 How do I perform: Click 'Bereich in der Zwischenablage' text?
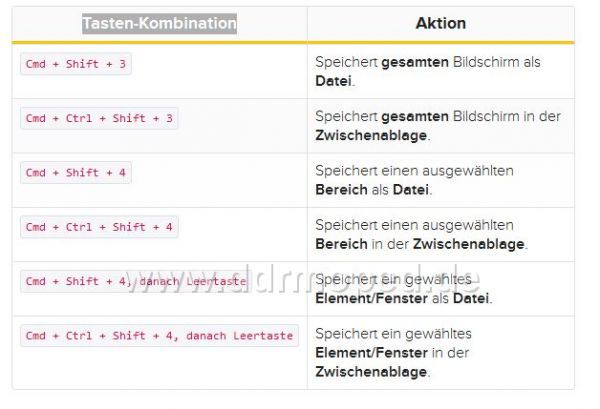tap(420, 244)
